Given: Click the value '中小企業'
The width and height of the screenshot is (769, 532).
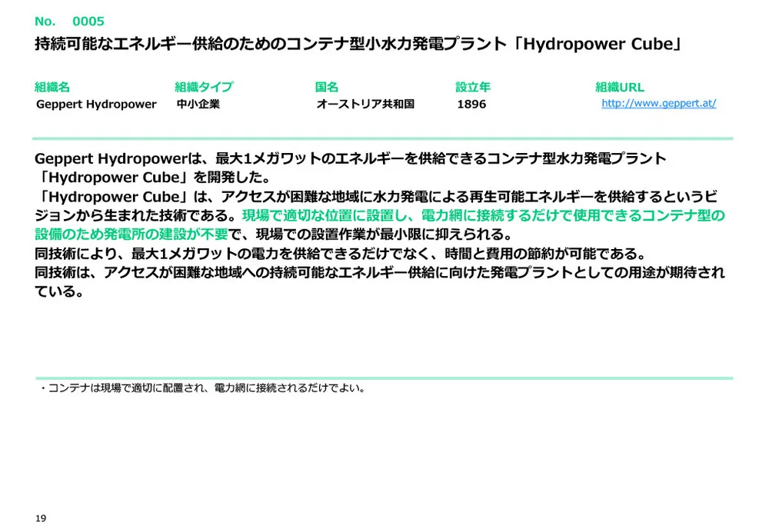Looking at the screenshot, I should (x=198, y=104).
